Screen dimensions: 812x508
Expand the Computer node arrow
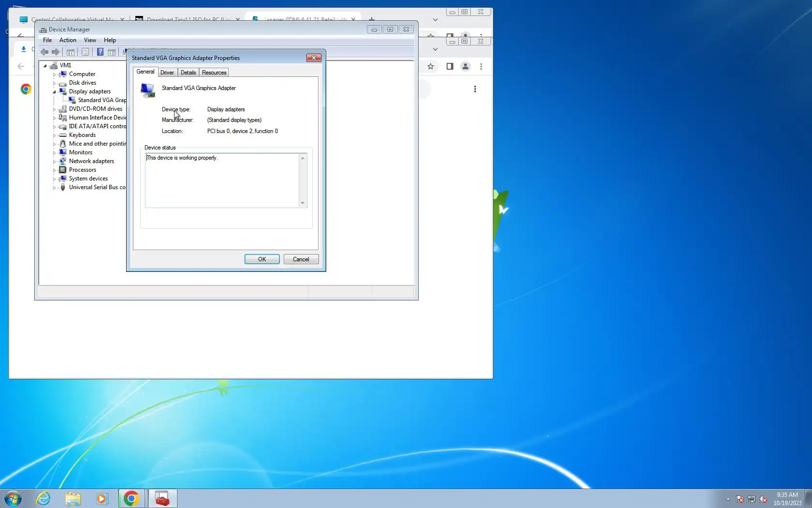[x=54, y=75]
